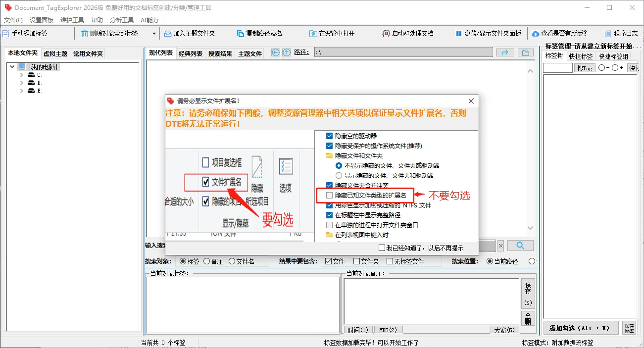Expand the C: drive node
The width and height of the screenshot is (644, 348).
coord(21,75)
